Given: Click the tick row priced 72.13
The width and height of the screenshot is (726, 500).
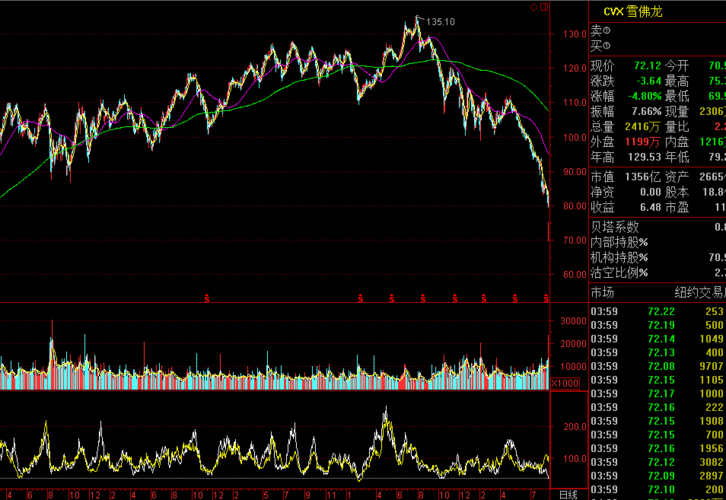Looking at the screenshot, I should pyautogui.click(x=657, y=352).
